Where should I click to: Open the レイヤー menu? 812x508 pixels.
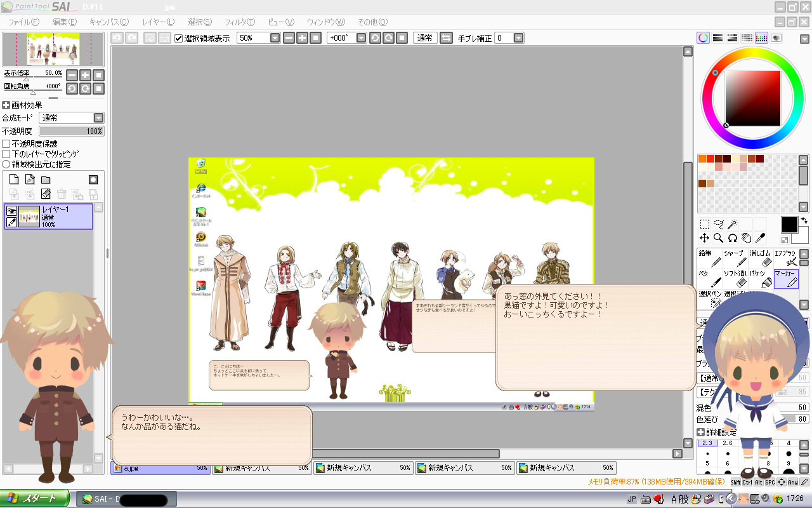159,22
